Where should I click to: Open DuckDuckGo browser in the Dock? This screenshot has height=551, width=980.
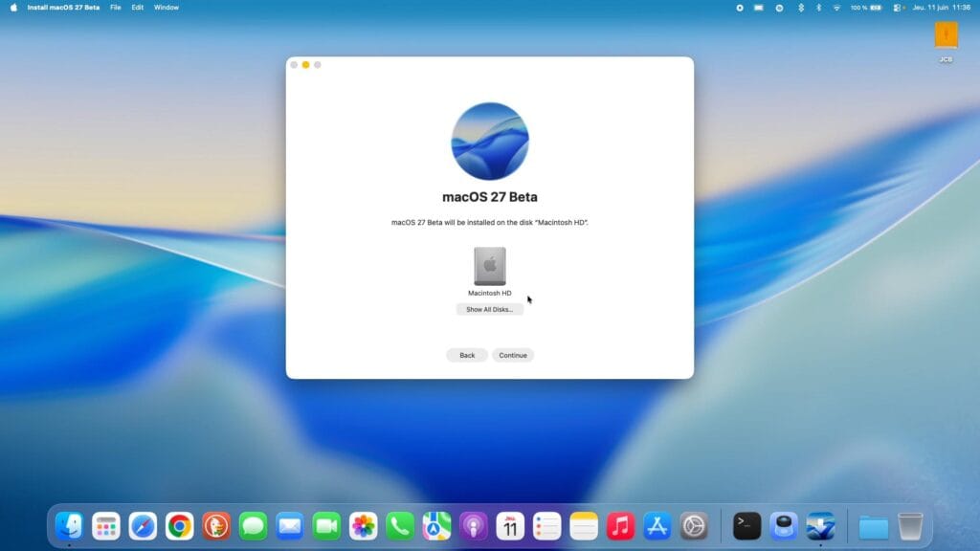(216, 526)
